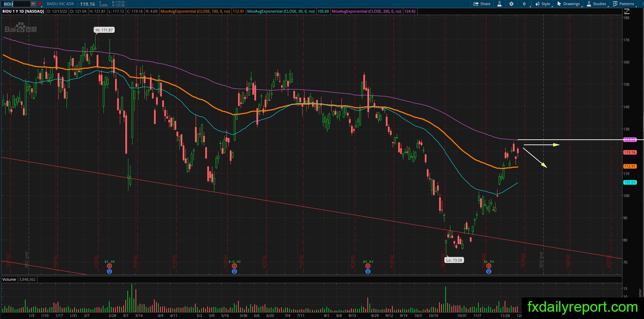Click the blue bulb icon under $1.08

click(109, 272)
